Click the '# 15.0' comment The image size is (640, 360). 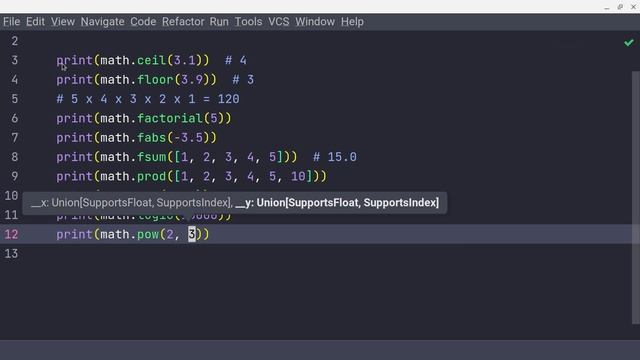click(335, 157)
